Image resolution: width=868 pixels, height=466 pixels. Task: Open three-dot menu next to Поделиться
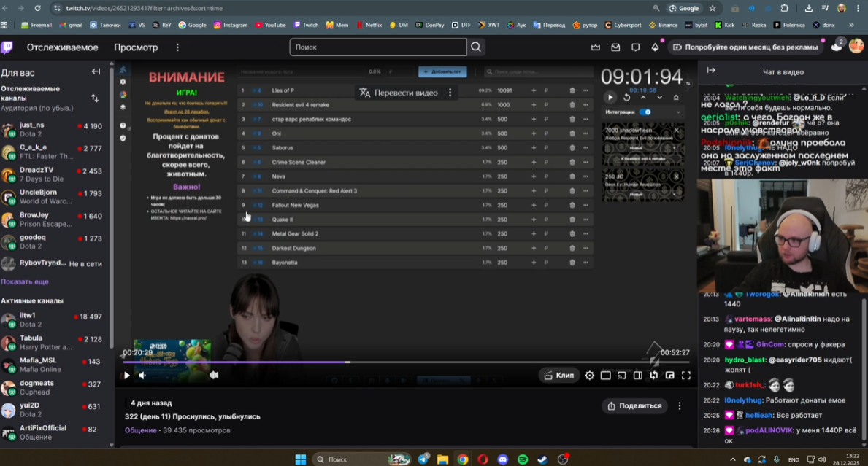point(680,405)
